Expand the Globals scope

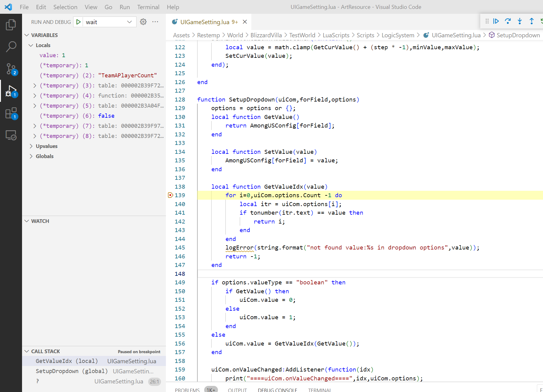point(31,156)
